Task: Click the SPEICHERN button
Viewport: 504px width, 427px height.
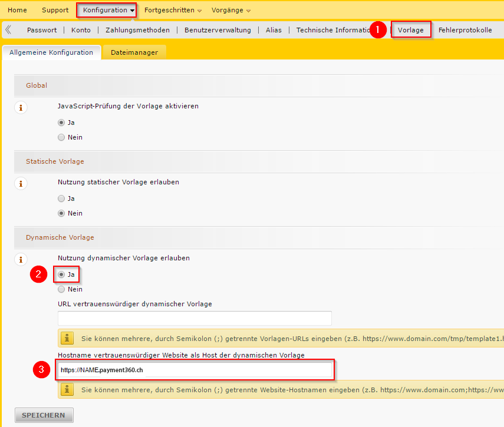Action: coord(44,415)
